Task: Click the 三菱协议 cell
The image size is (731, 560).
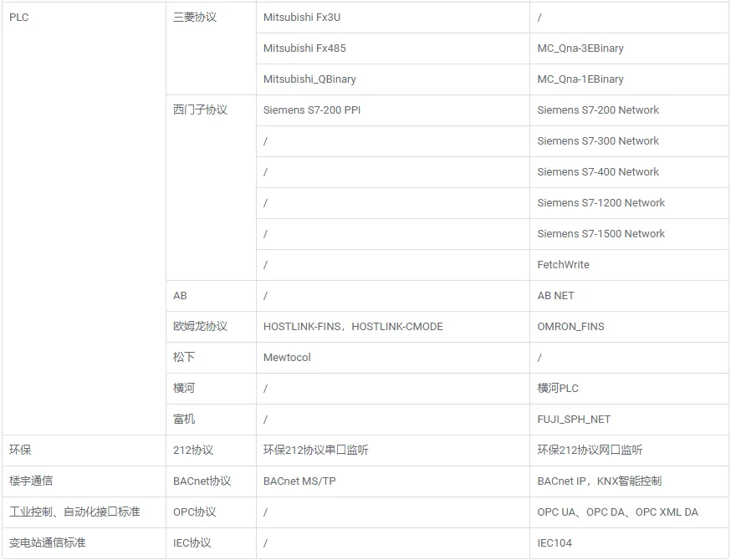Action: point(212,48)
